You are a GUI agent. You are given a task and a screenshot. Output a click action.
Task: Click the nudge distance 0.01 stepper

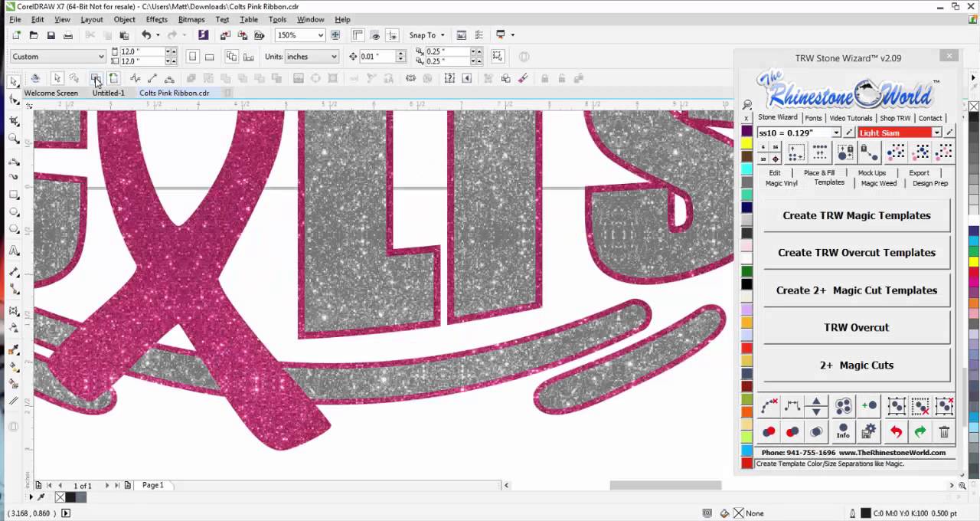click(x=400, y=57)
